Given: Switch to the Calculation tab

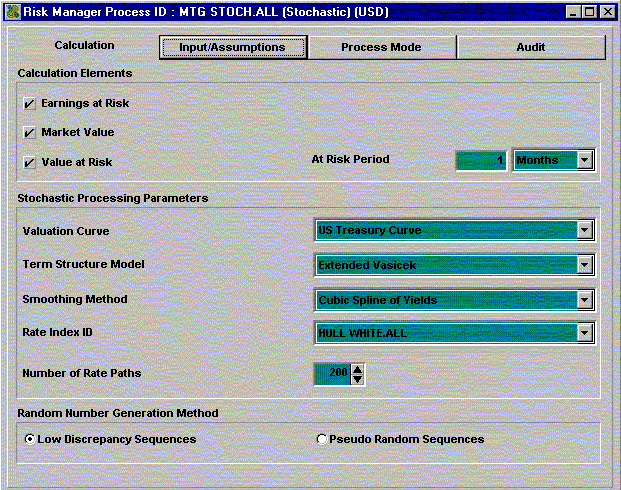Looking at the screenshot, I should 84,46.
